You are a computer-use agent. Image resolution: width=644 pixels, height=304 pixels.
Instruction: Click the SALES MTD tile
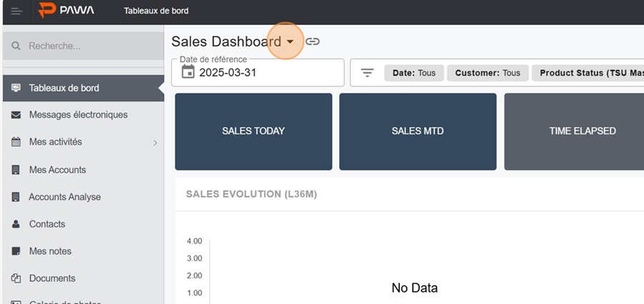(x=418, y=132)
